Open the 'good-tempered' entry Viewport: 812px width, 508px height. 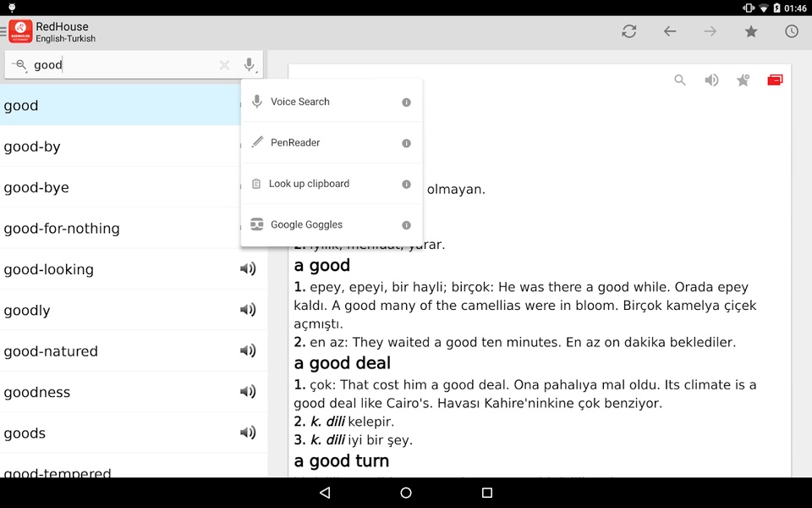click(x=134, y=466)
